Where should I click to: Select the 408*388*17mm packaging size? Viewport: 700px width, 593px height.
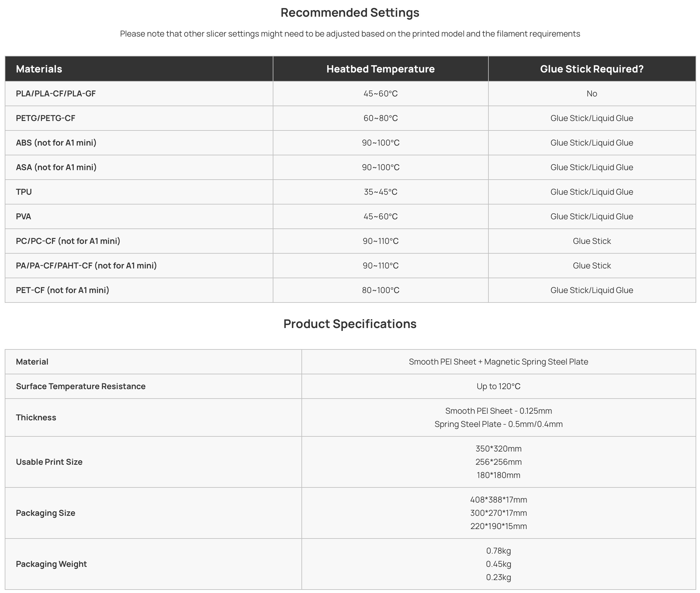(x=498, y=499)
